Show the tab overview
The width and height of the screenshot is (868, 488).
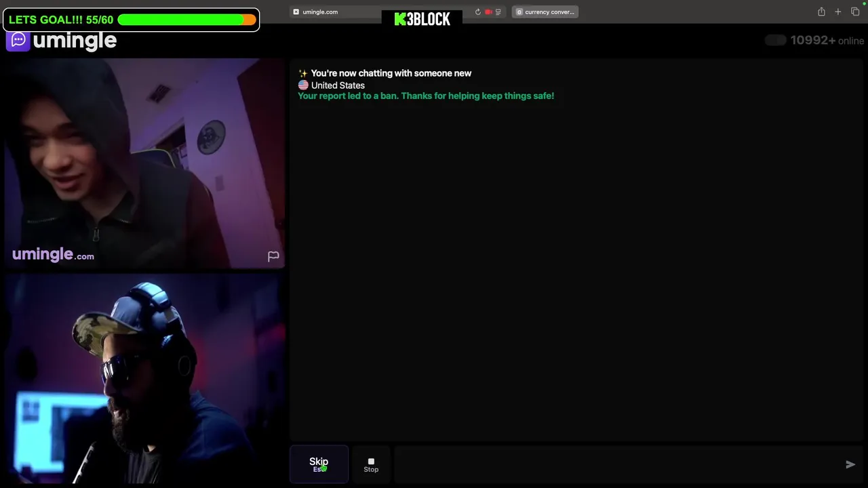click(855, 12)
